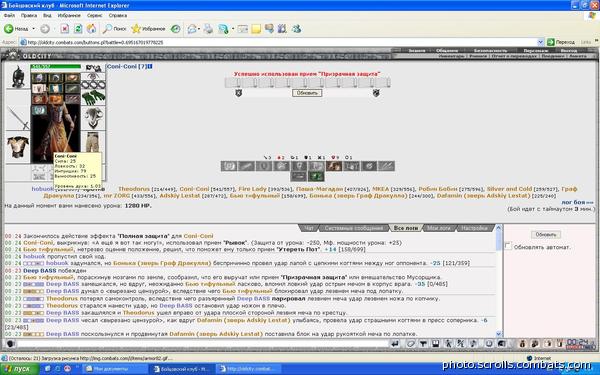Activate the green combat skill icon
600x375 pixels.
[316, 176]
